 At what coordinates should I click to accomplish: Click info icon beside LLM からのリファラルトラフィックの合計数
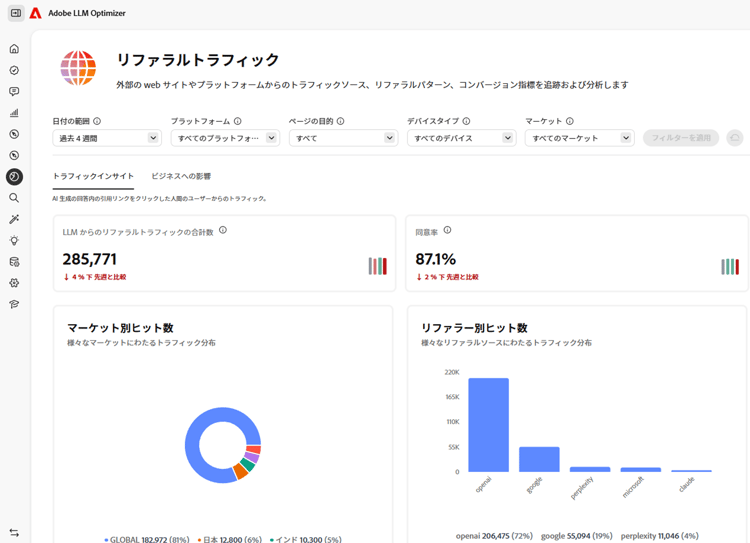click(x=223, y=230)
